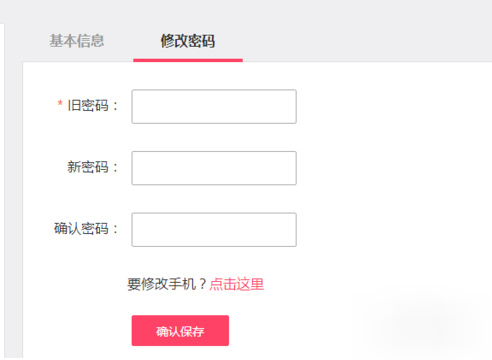The width and height of the screenshot is (492, 360).
Task: Click the 要修改手机？ prompt text
Action: point(167,284)
